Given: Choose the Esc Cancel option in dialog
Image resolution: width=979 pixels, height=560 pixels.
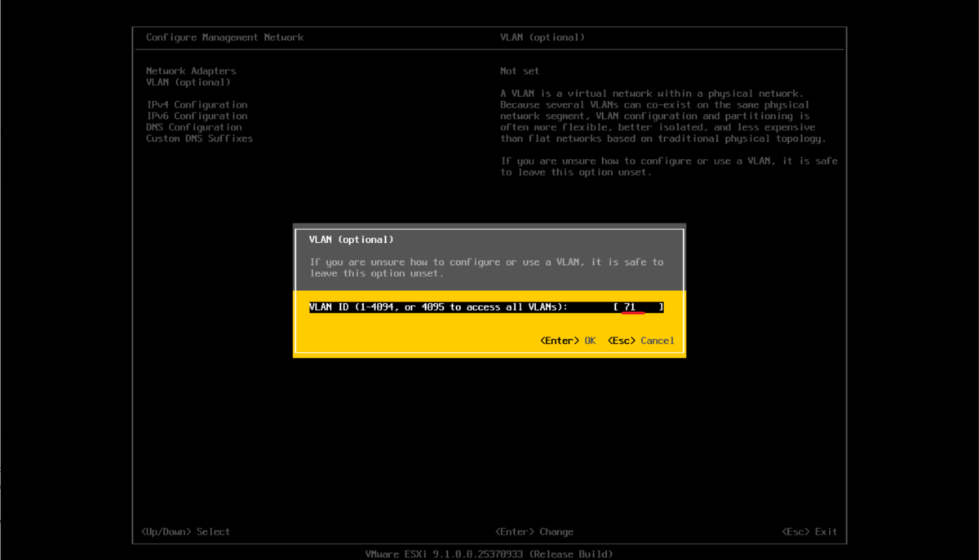Looking at the screenshot, I should tap(641, 341).
